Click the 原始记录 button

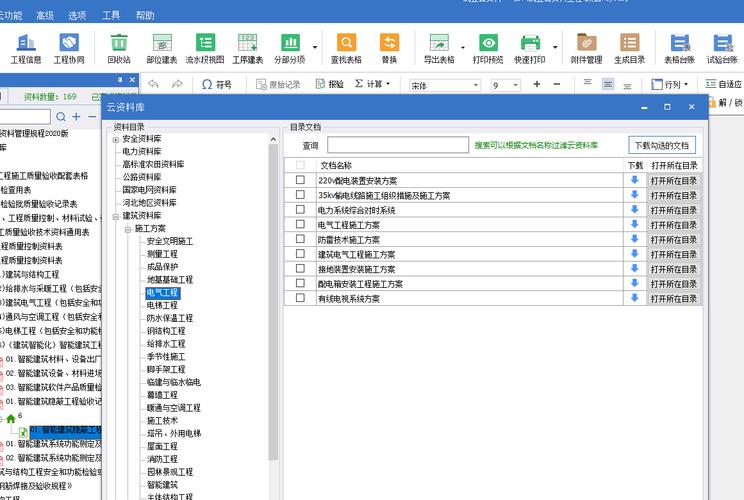pos(278,84)
